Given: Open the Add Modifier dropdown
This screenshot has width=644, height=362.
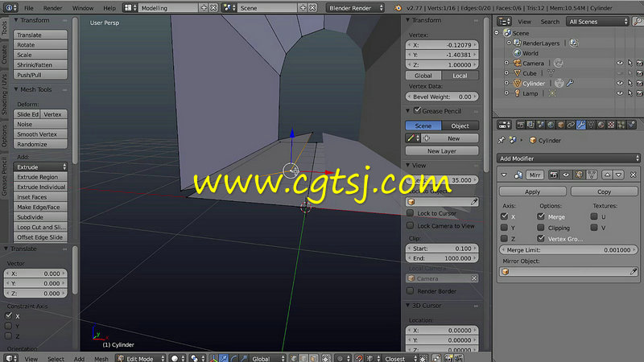Looking at the screenshot, I should tap(569, 158).
